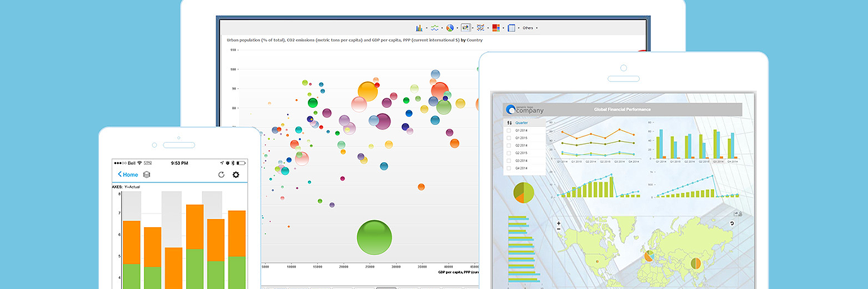The image size is (868, 289).
Task: Click the pie chart over Europe on map
Action: 648,256
